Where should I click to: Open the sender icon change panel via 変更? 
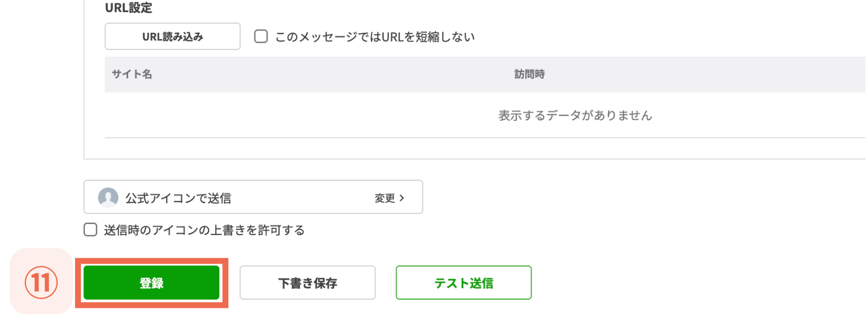tap(386, 198)
